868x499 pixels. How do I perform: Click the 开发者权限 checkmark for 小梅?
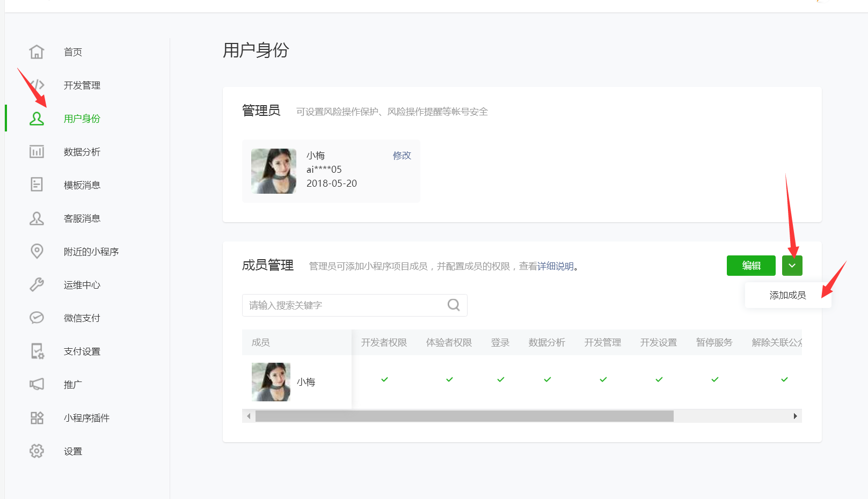point(384,379)
